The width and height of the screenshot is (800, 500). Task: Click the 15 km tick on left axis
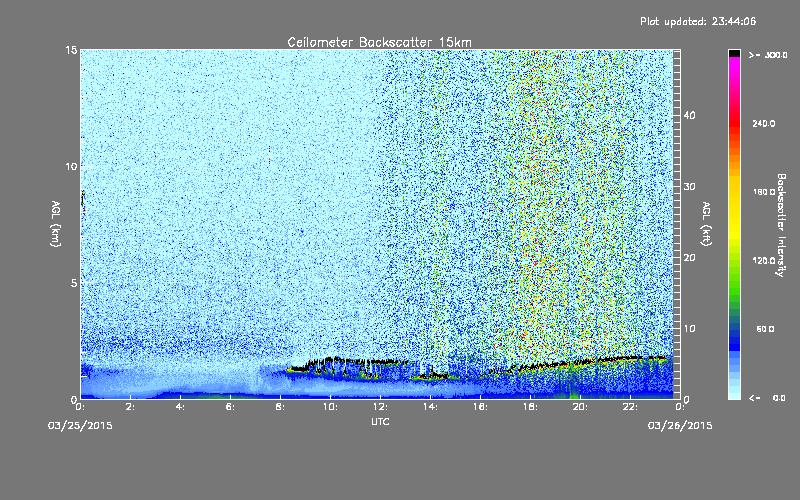71,50
